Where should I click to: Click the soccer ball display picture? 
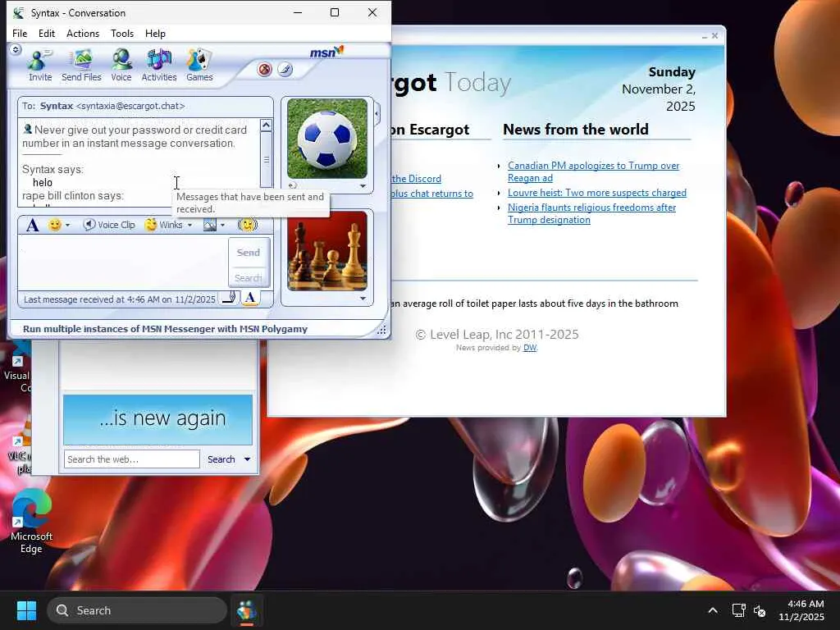[327, 138]
